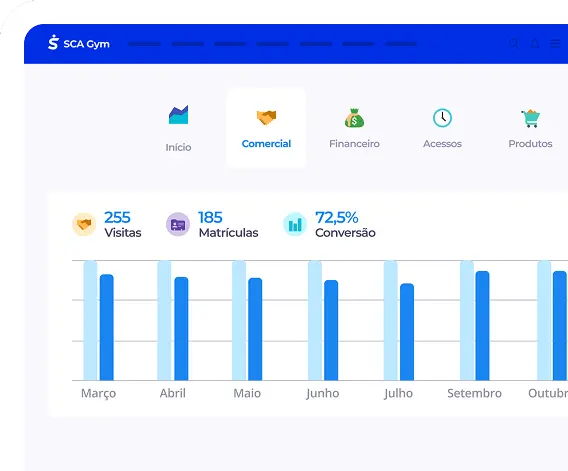Select the dark blue Maio bar
Screen dimensions: 568x471
tap(255, 329)
